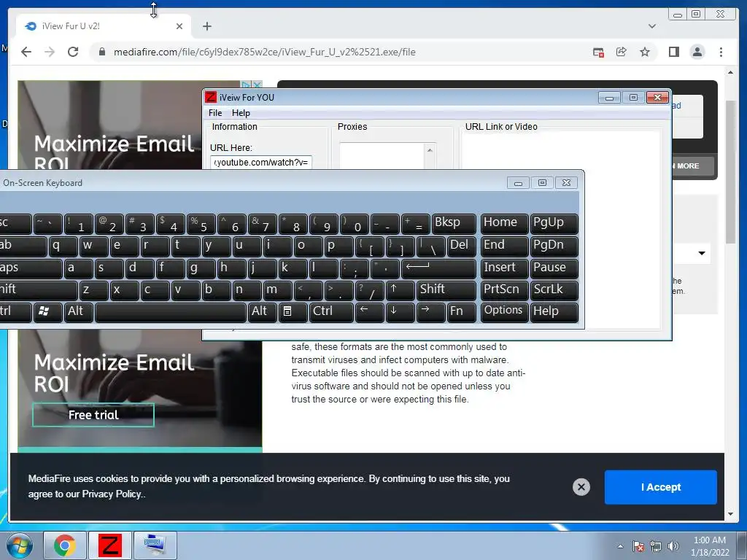This screenshot has width=747, height=560.
Task: Click the URL Here input field
Action: click(x=261, y=163)
